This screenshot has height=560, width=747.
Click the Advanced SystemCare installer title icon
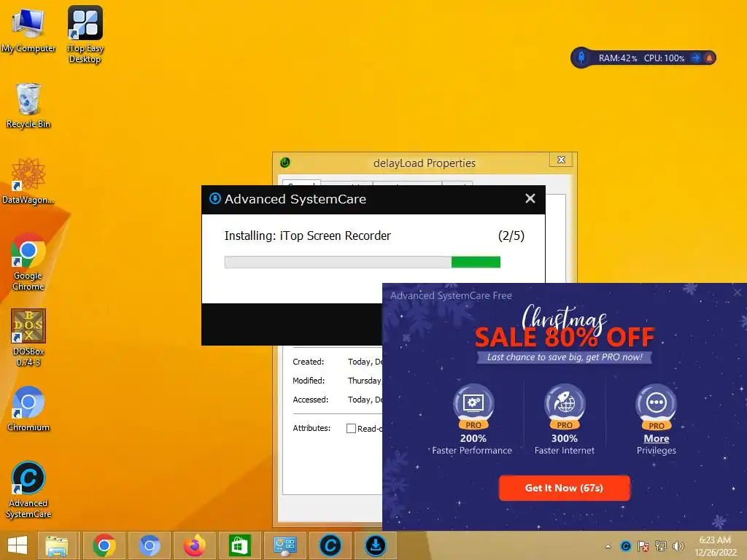click(x=215, y=198)
